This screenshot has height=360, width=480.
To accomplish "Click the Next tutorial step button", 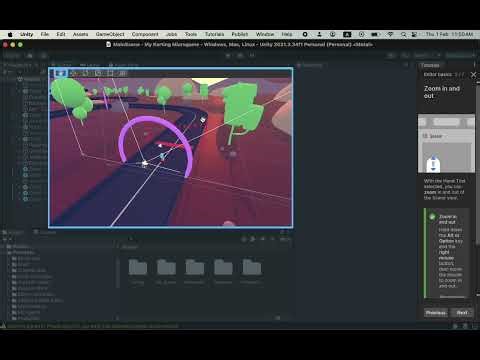I will click(462, 313).
